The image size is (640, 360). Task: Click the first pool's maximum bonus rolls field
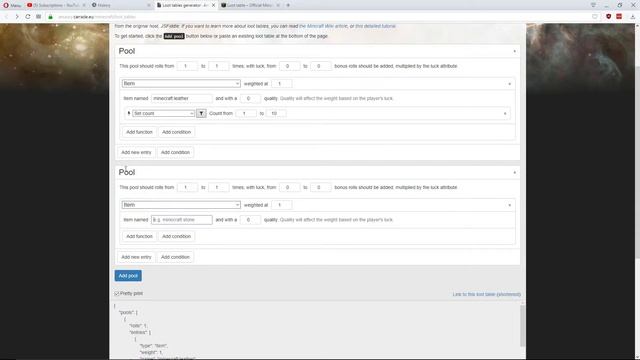(x=320, y=66)
